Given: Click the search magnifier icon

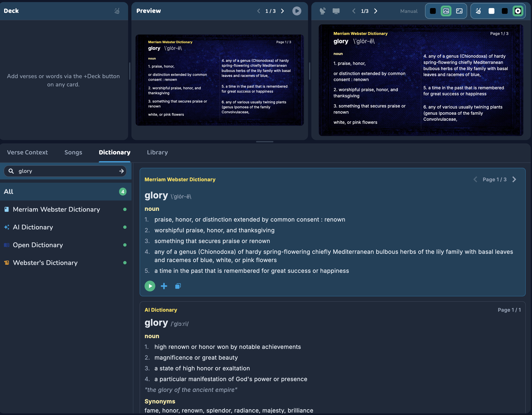Looking at the screenshot, I should [11, 171].
